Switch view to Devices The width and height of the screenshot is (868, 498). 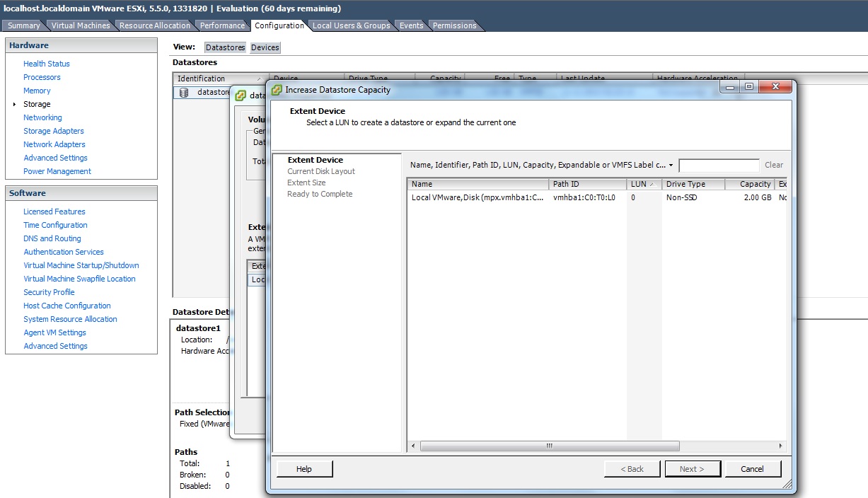pos(265,47)
